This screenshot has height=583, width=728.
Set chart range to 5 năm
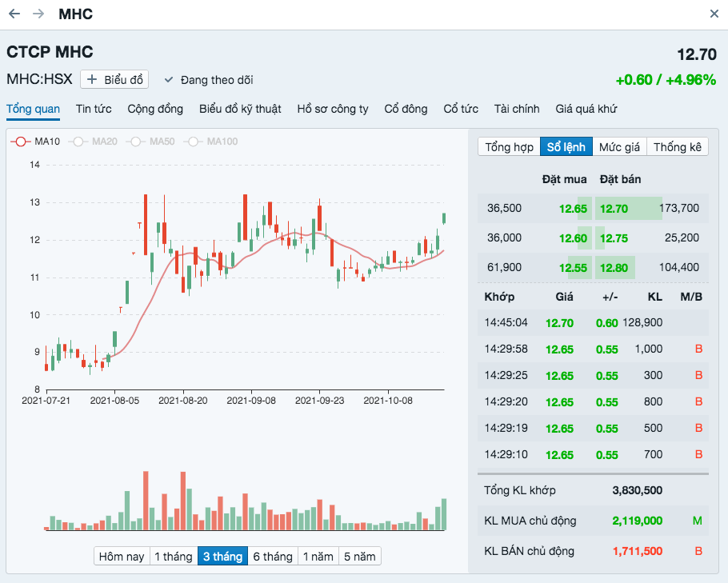pyautogui.click(x=360, y=556)
